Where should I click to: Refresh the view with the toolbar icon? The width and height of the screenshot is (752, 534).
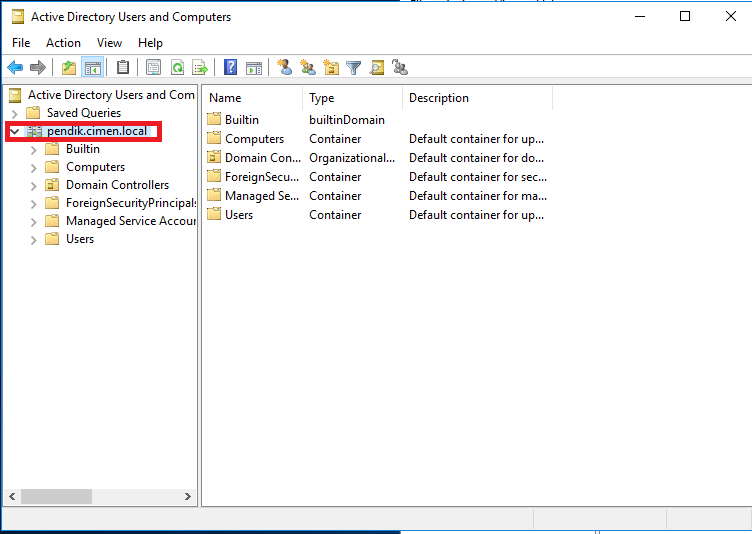click(177, 68)
